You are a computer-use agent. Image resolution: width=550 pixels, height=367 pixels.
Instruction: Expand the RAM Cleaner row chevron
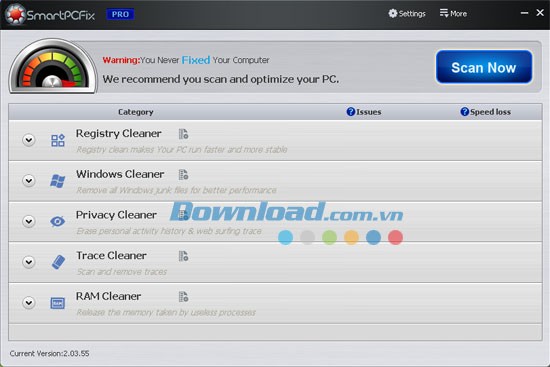point(29,302)
